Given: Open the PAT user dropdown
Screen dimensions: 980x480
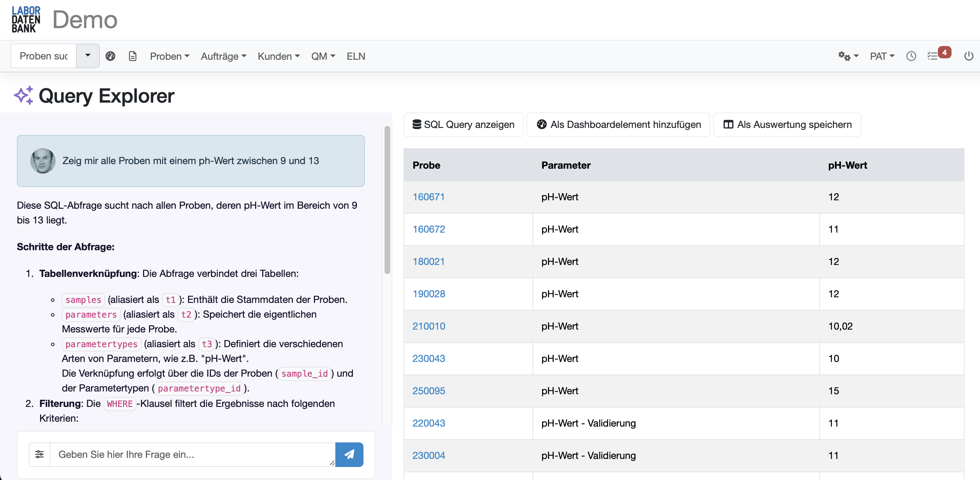Looking at the screenshot, I should pyautogui.click(x=882, y=56).
